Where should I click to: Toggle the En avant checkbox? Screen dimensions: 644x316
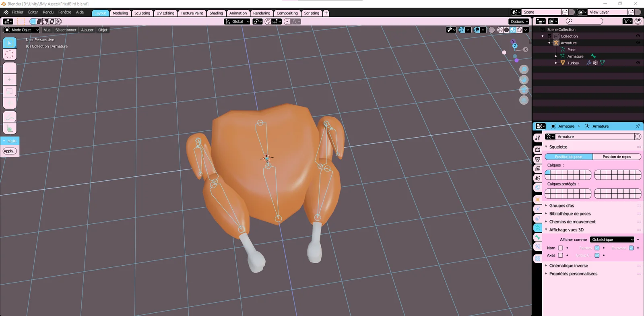(631, 248)
